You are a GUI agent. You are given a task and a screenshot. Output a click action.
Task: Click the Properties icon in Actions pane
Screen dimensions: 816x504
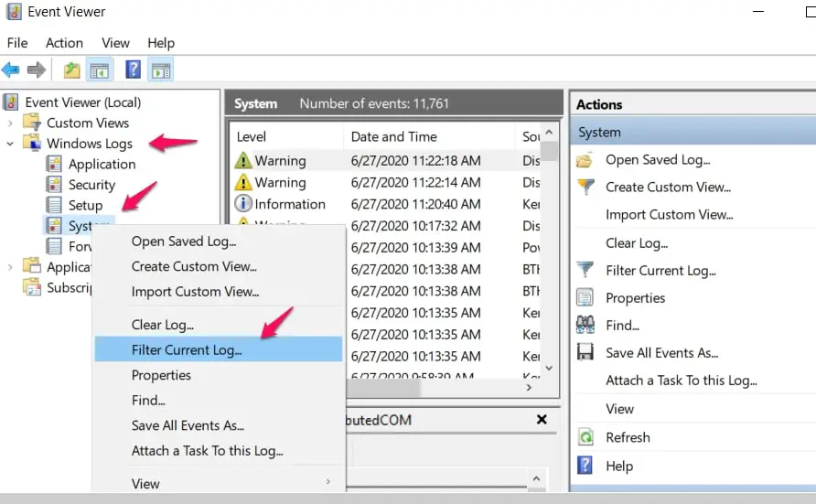tap(585, 297)
